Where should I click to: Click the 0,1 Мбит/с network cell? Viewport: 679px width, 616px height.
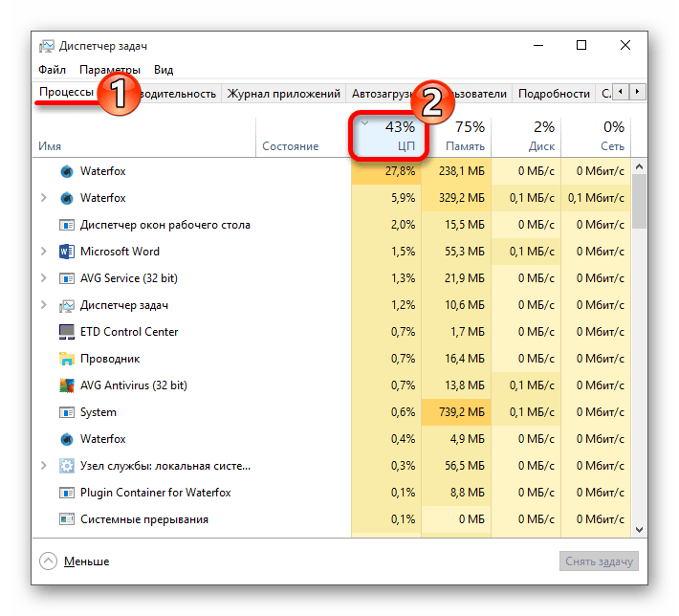(596, 198)
